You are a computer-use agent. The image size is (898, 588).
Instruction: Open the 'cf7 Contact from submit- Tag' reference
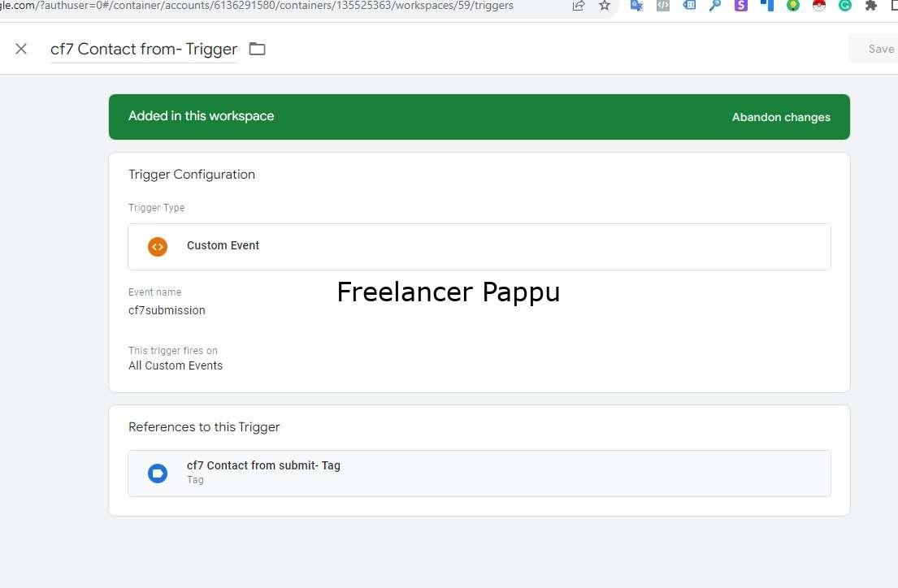pos(479,473)
